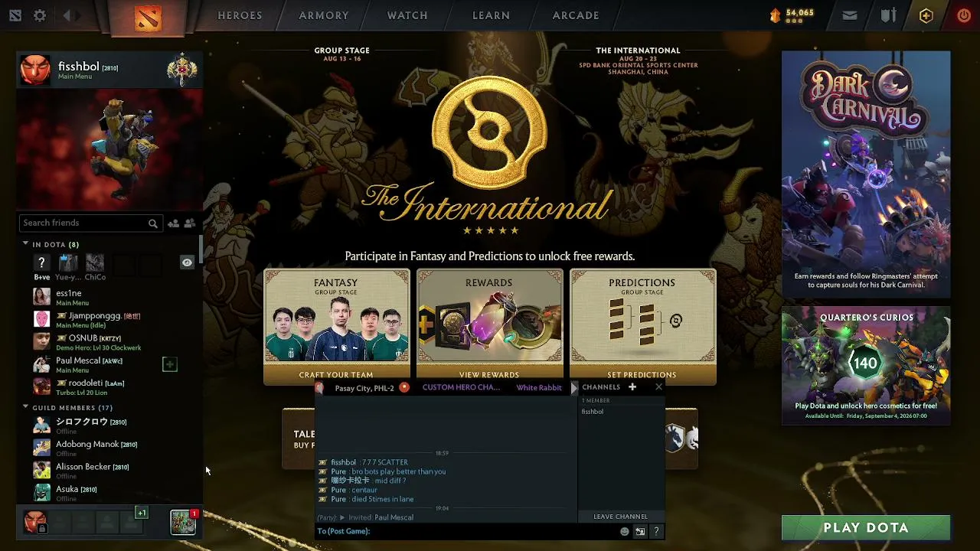This screenshot has width=980, height=551.
Task: Open the friends group icon
Action: 190,223
